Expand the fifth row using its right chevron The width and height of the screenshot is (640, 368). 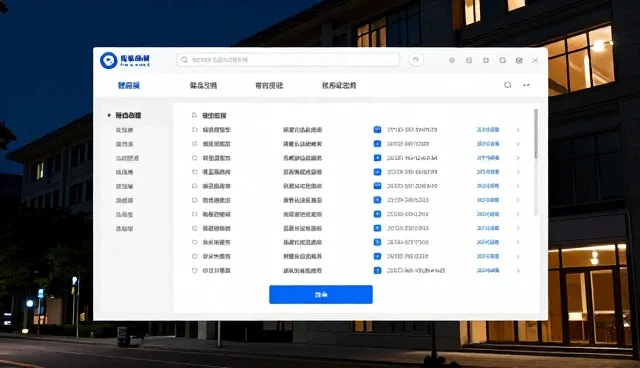(518, 186)
